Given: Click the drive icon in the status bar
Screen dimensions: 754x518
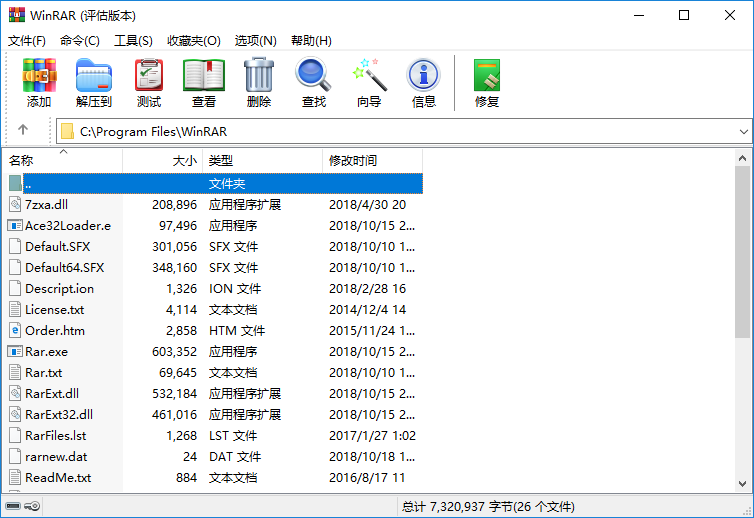Looking at the screenshot, I should click(x=13, y=506).
